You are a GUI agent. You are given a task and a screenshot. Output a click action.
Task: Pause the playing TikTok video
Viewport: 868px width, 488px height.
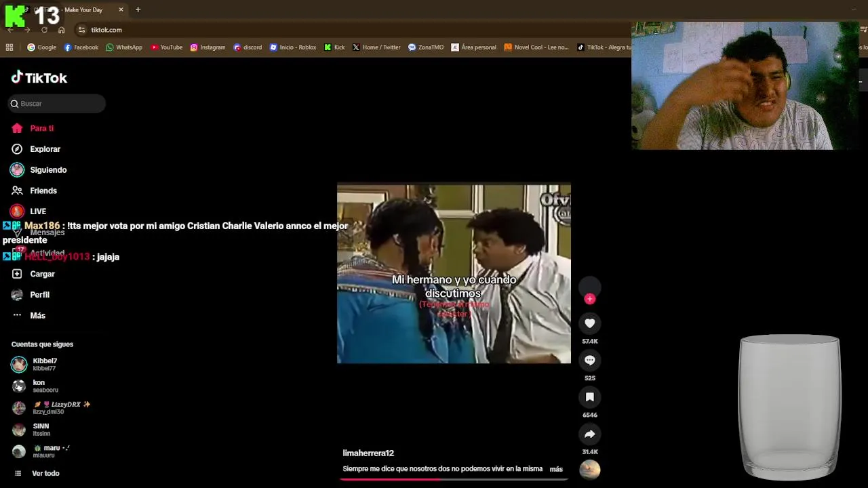tap(454, 274)
